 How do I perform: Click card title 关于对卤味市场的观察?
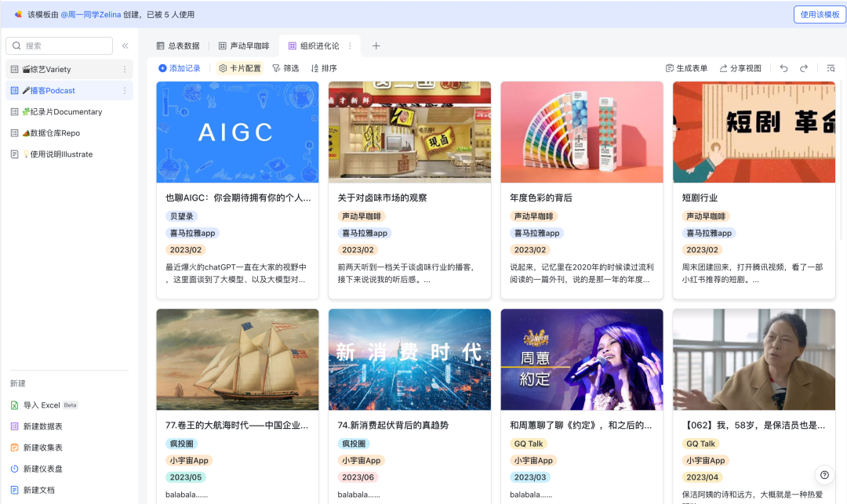pos(383,198)
